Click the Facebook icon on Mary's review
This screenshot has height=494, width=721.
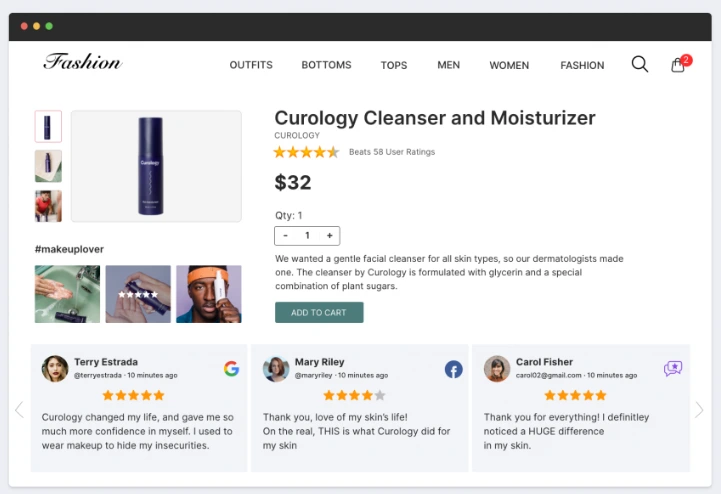tap(453, 369)
